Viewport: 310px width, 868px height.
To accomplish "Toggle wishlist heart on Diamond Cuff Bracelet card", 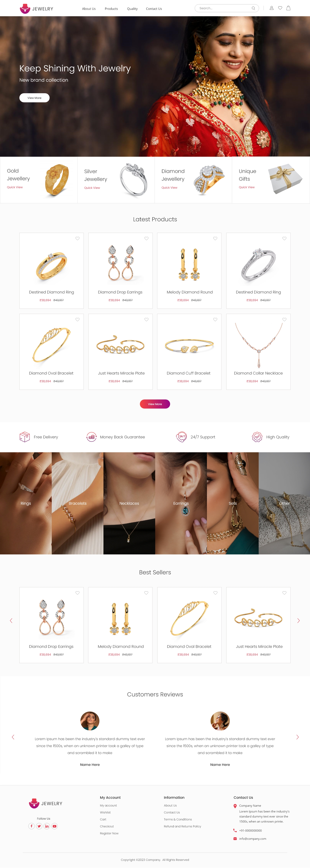I will click(215, 319).
